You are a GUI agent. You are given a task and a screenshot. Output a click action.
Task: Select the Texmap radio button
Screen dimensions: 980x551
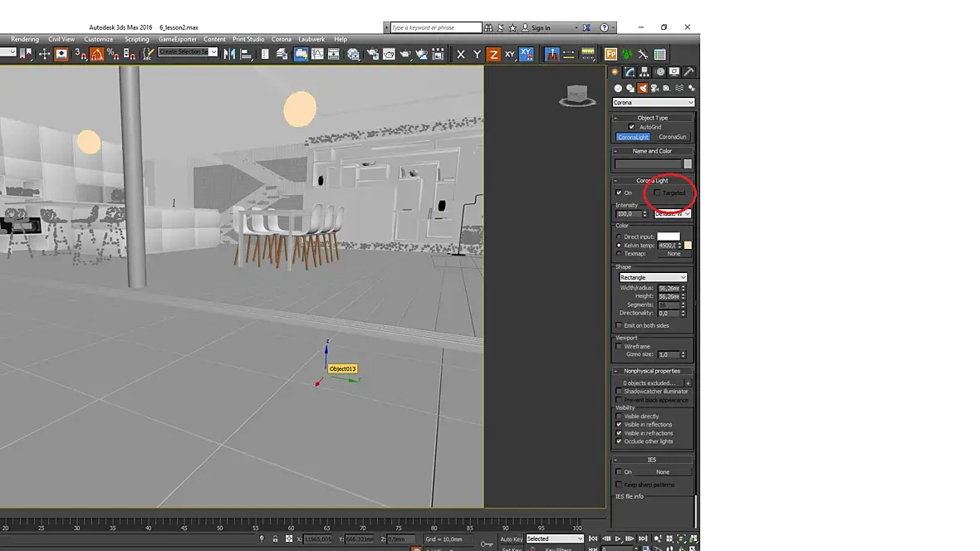point(619,254)
